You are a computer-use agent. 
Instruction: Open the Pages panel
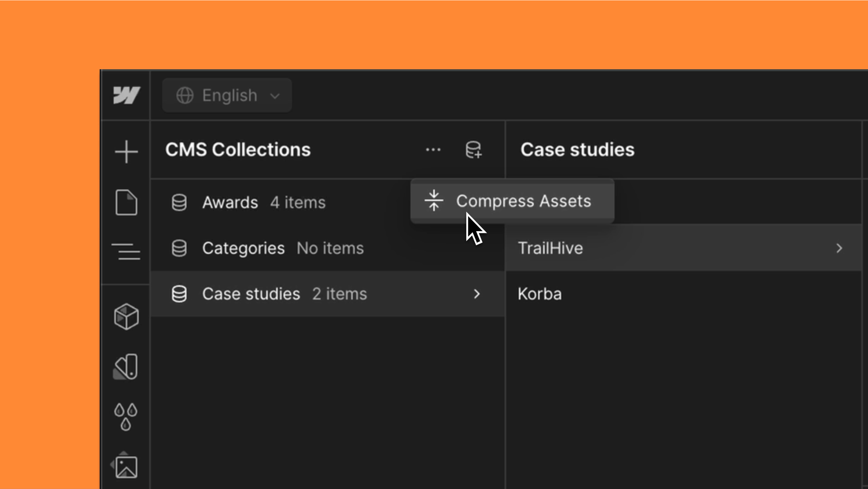pos(126,203)
